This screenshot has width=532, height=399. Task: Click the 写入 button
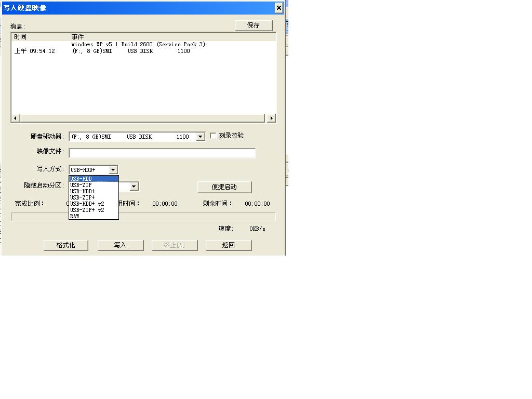[x=121, y=245]
